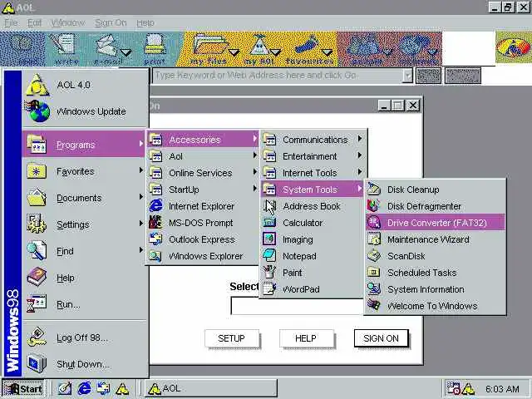Run ScanDisk utility
Viewport: 532px width, 399px height.
point(436,256)
